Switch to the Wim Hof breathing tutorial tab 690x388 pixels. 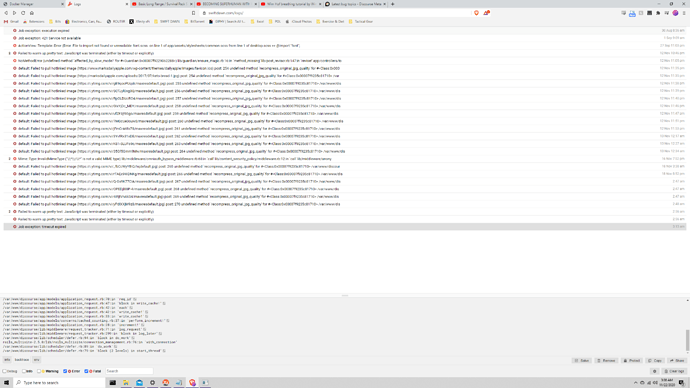[x=290, y=4]
